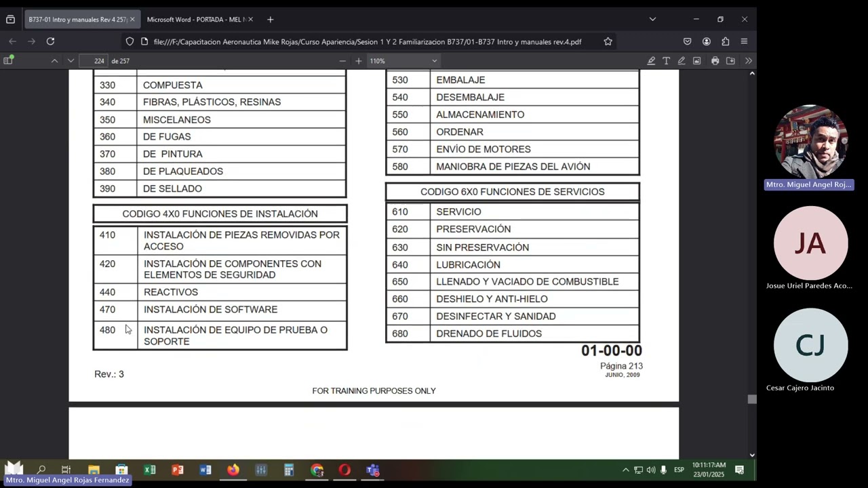Screen dimensions: 868x488
Task: Open the mixer settings app on taskbar
Action: [x=261, y=470]
